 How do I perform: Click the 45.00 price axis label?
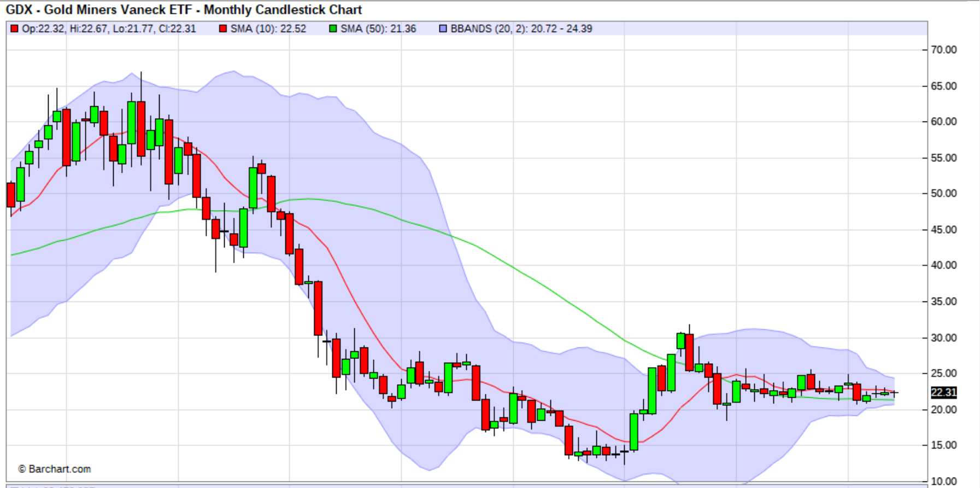tap(944, 229)
